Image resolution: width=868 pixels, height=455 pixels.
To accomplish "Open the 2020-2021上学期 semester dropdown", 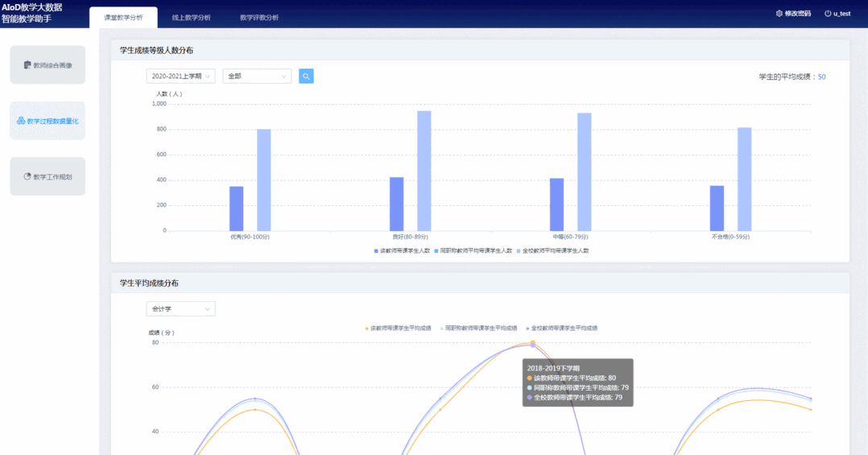I will (x=180, y=77).
